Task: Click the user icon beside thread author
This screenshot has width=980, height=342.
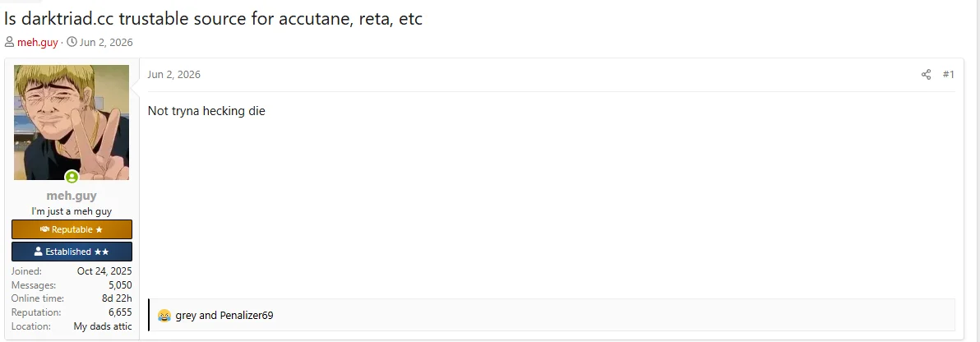Action: (x=9, y=43)
